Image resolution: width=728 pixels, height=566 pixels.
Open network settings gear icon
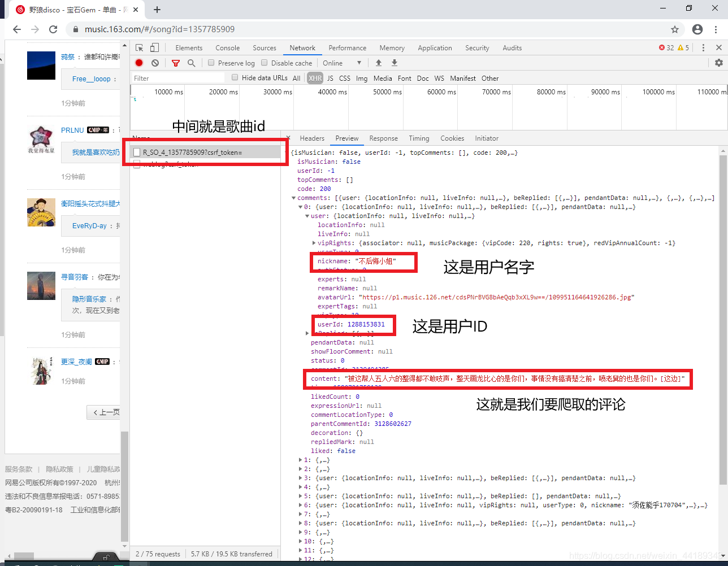click(x=719, y=63)
